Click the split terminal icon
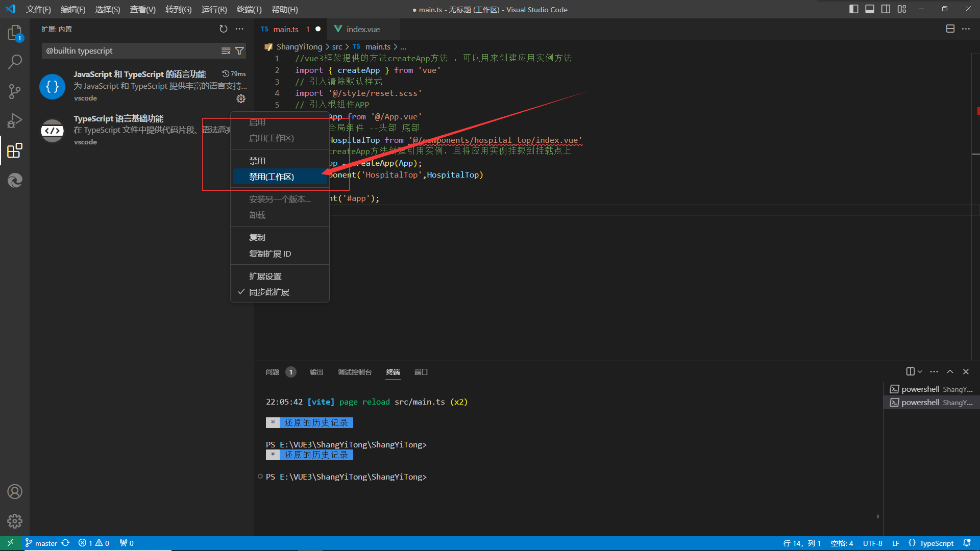This screenshot has height=551, width=980. (910, 371)
